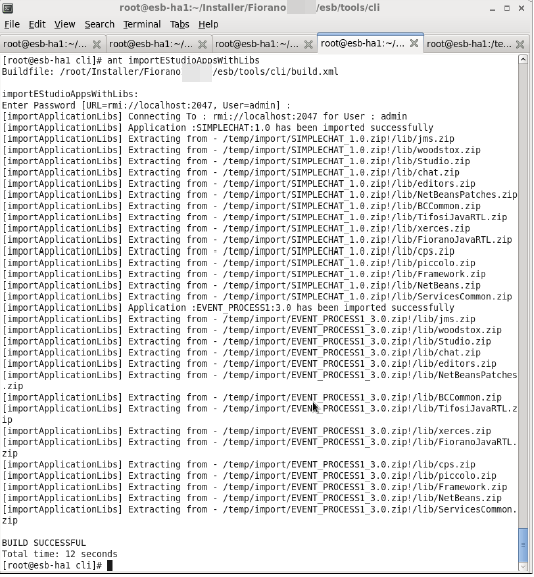This screenshot has width=534, height=577.
Task: Close the first root@esb-ha1 tab
Action: pyautogui.click(x=97, y=45)
